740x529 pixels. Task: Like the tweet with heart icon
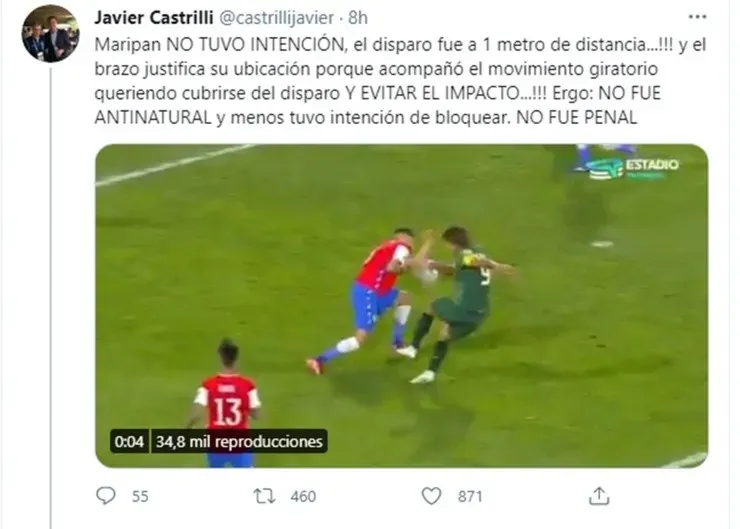431,496
